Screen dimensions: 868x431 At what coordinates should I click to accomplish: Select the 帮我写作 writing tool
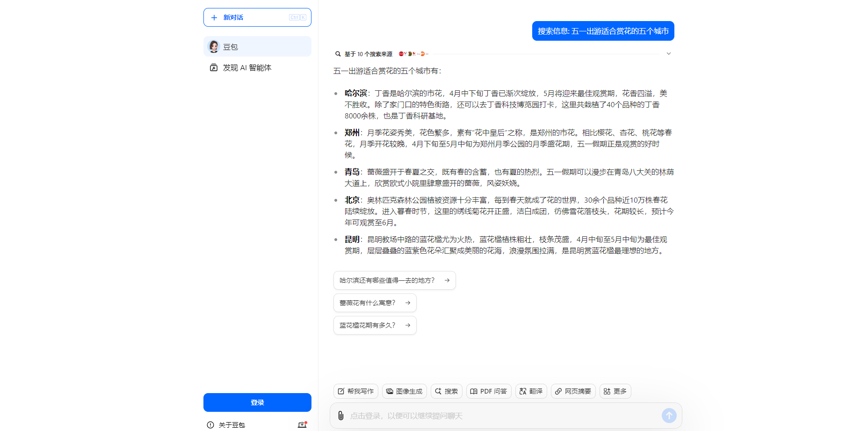pyautogui.click(x=355, y=391)
